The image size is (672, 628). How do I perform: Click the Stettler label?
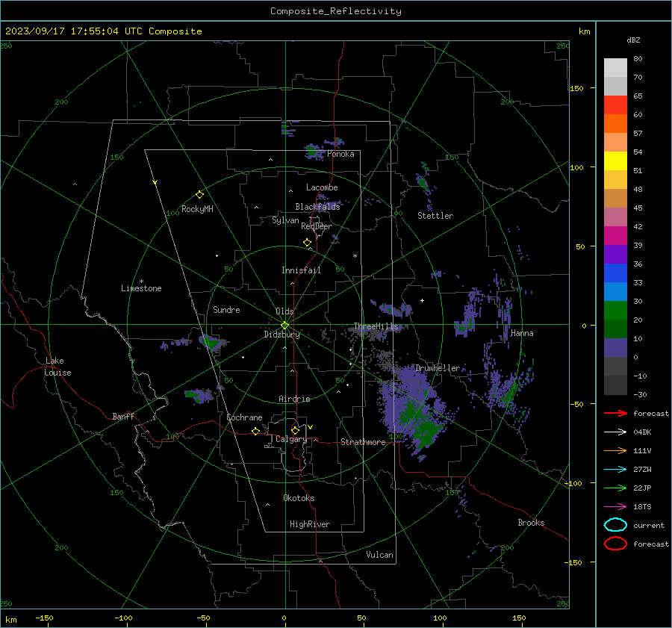(x=435, y=216)
